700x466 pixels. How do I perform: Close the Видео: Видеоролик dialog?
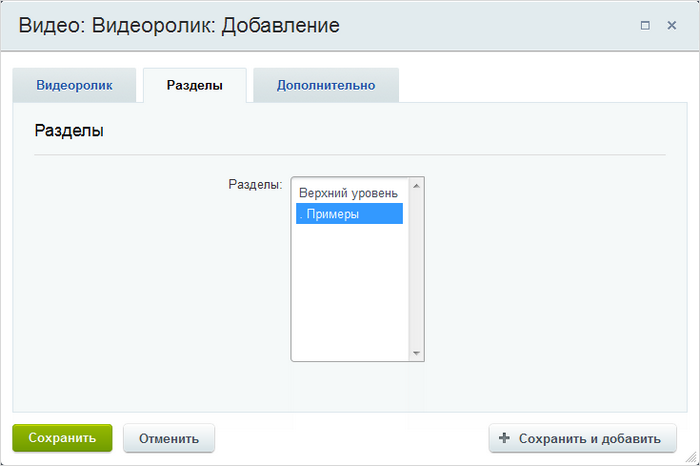point(671,25)
